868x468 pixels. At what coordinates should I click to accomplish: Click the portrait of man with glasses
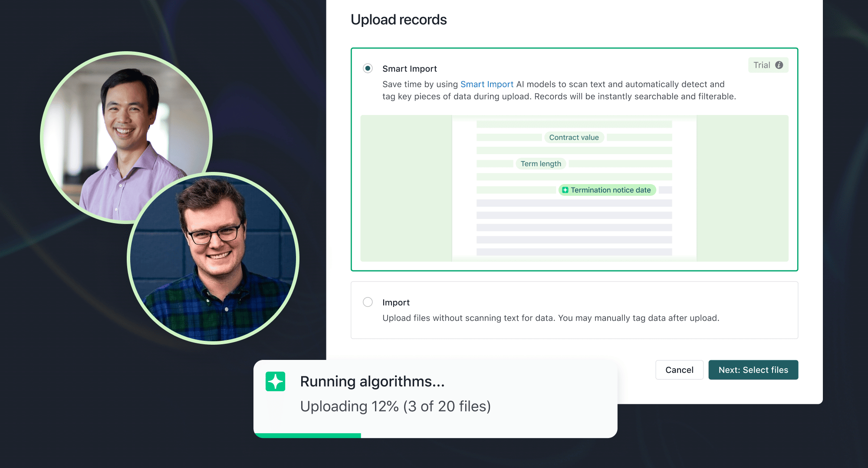click(213, 258)
